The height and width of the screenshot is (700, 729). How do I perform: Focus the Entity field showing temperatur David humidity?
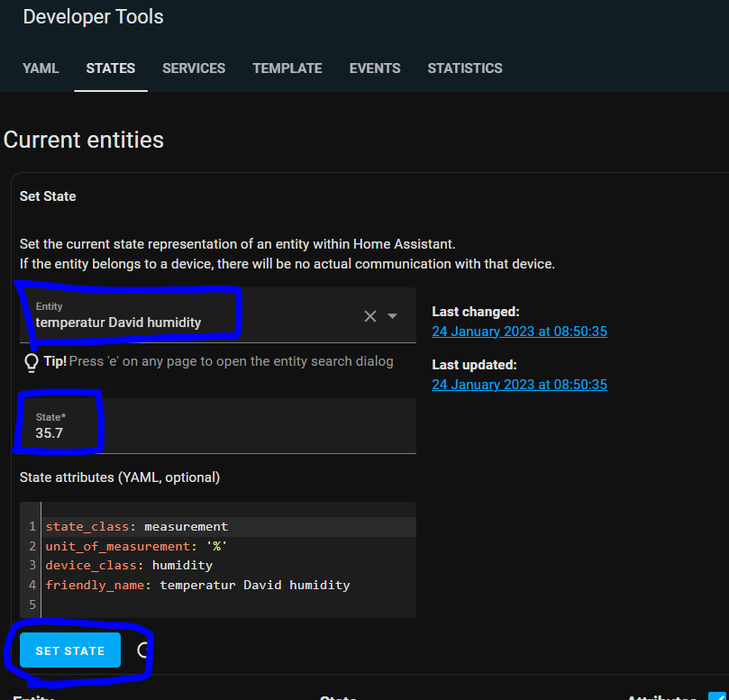coord(180,322)
